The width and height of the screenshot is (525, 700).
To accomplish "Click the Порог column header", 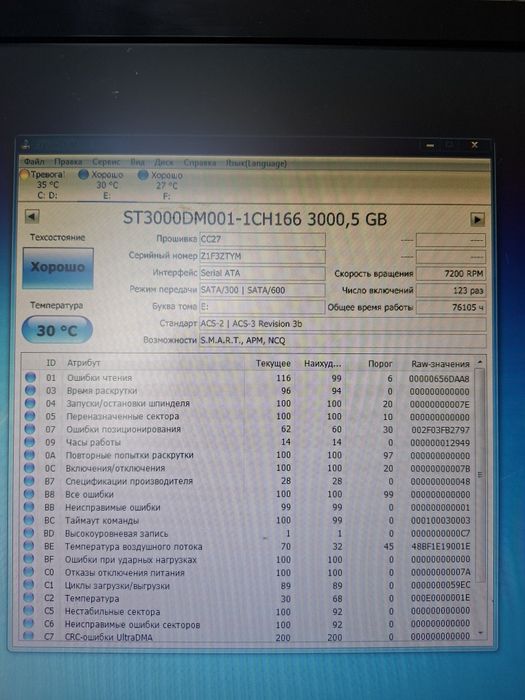I will [380, 364].
